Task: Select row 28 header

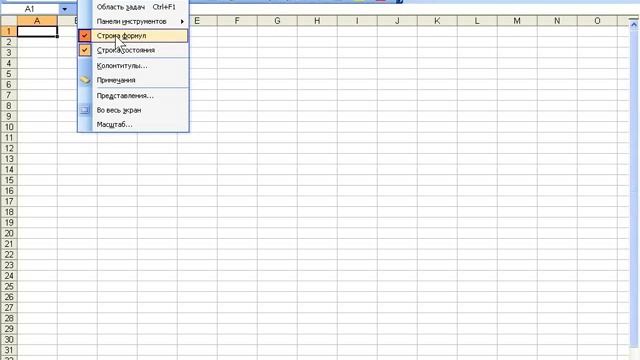Action: 9,318
